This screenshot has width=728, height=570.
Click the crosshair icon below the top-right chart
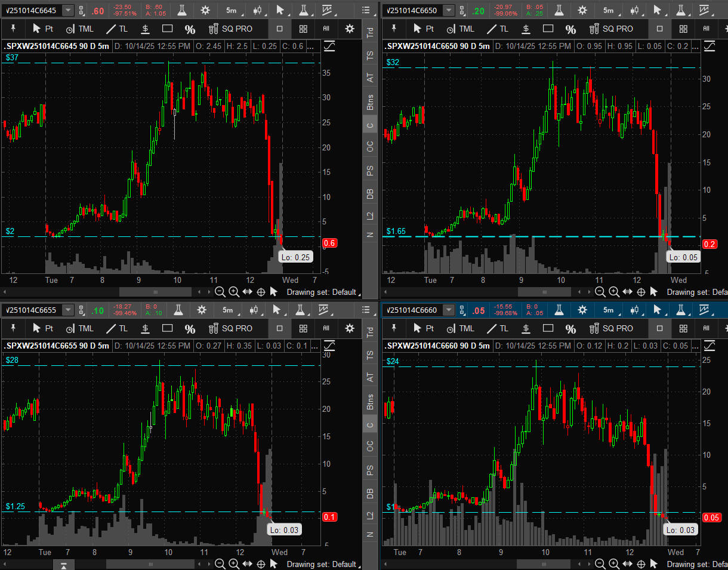[x=641, y=292]
